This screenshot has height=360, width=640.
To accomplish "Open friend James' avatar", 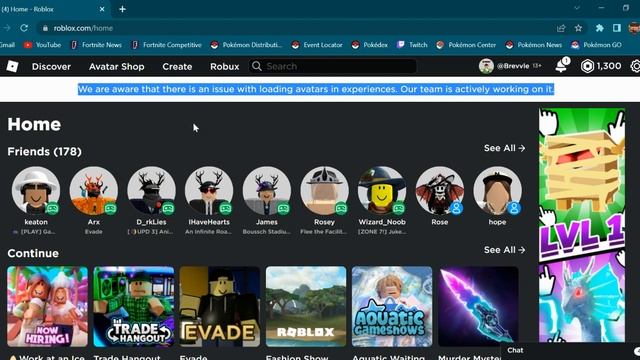I will (267, 190).
